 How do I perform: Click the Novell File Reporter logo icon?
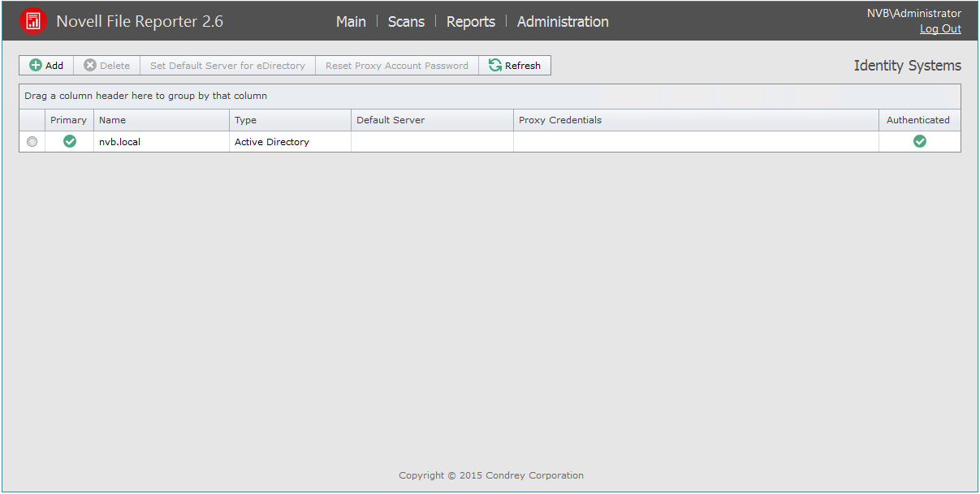point(33,21)
